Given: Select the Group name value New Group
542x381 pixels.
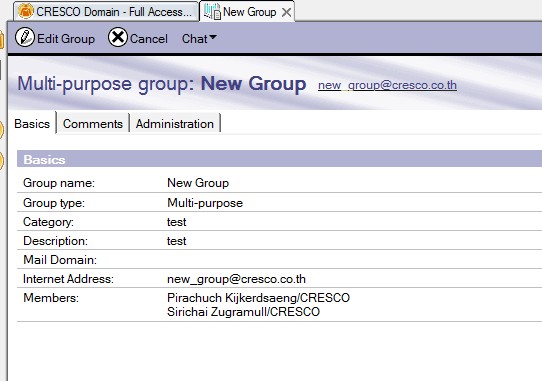Looking at the screenshot, I should tap(198, 183).
